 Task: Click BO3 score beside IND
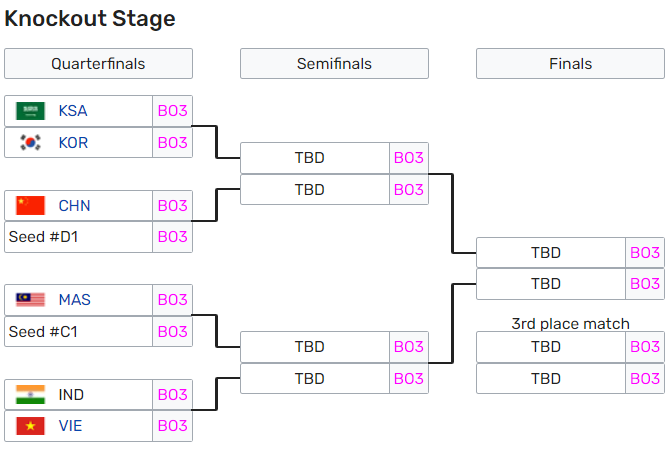point(173,394)
